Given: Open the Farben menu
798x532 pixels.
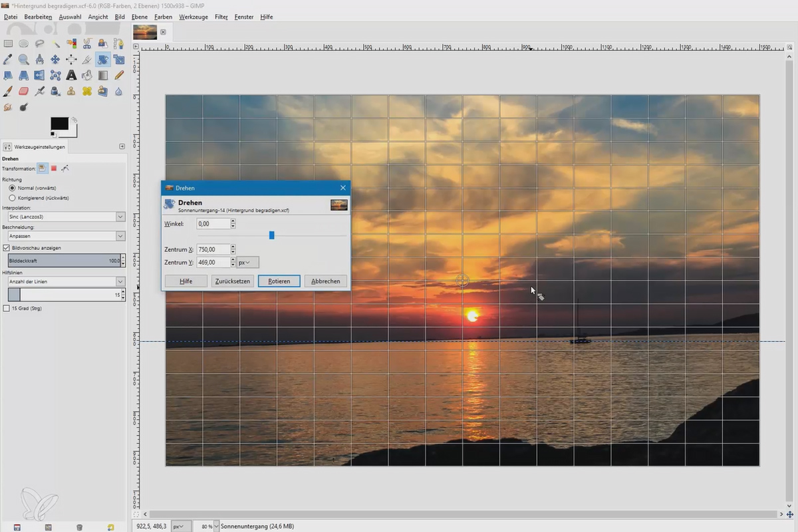Looking at the screenshot, I should (x=163, y=17).
